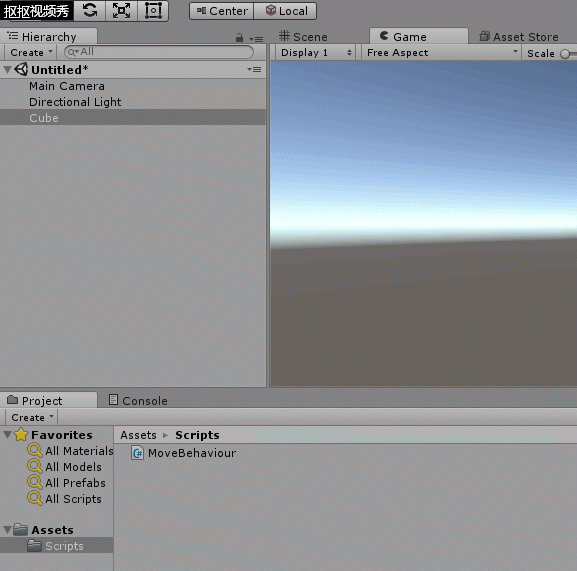
Task: Collapse the Favorites section
Action: click(x=7, y=435)
